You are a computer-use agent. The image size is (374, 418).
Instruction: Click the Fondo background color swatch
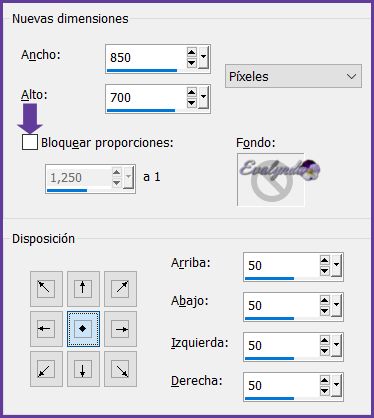tap(271, 179)
